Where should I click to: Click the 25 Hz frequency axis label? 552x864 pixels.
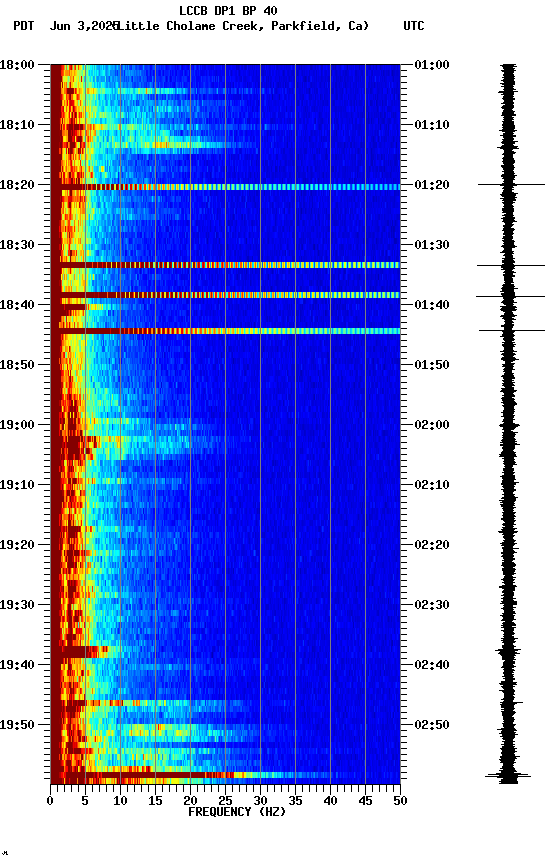[225, 801]
